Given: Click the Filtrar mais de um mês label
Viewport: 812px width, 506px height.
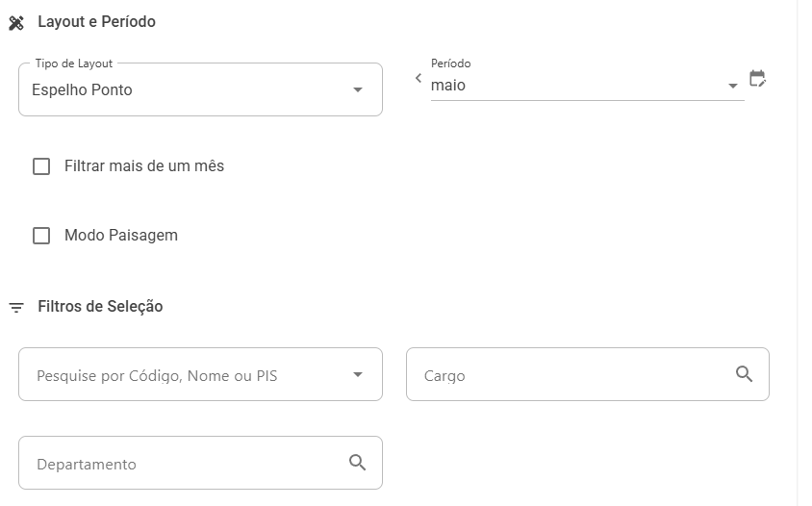Looking at the screenshot, I should pyautogui.click(x=144, y=165).
